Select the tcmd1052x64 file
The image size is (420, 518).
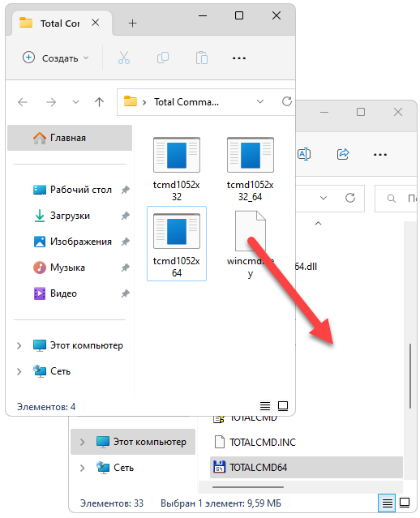point(177,244)
